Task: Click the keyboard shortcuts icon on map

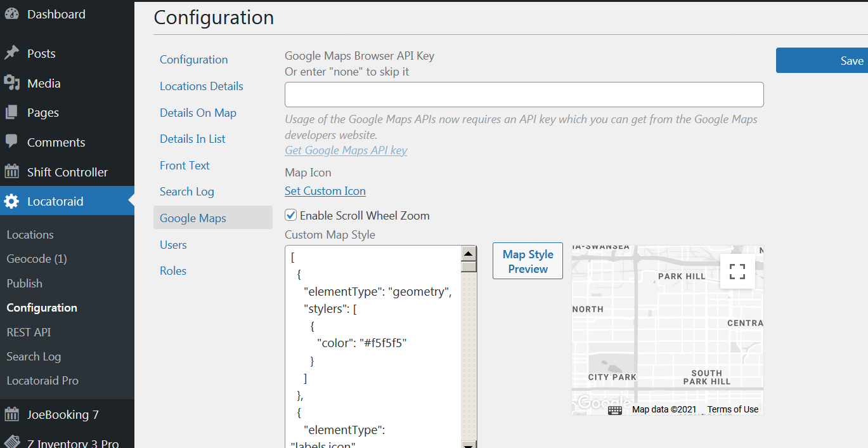Action: [x=615, y=410]
